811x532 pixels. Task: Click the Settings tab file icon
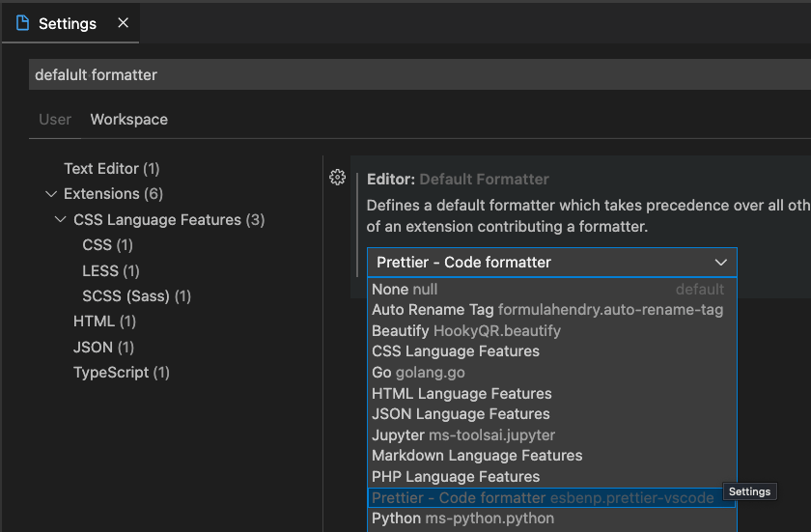[x=23, y=23]
